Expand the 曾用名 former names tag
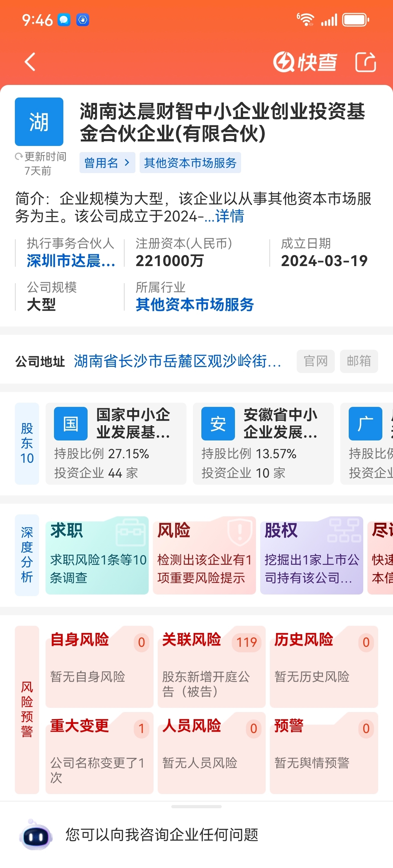 [x=107, y=163]
